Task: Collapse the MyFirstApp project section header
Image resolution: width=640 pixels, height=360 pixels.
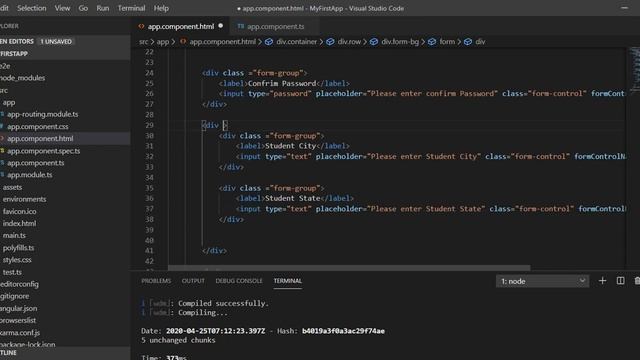Action: pos(65,53)
